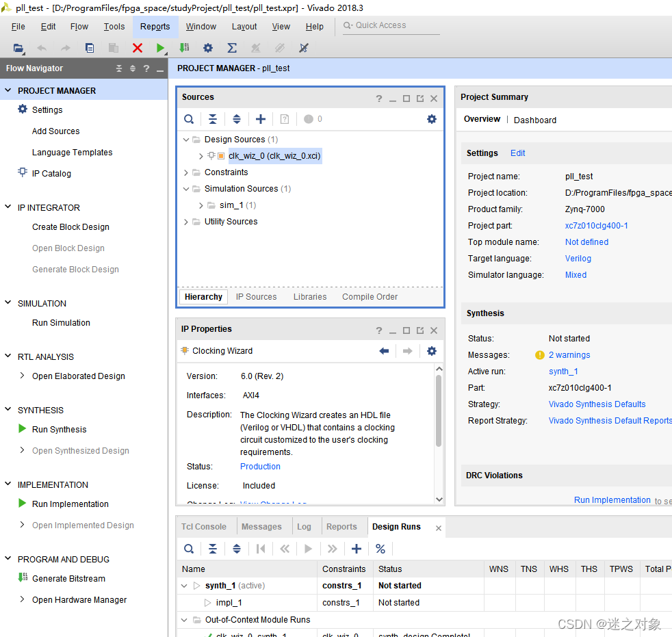
Task: Click Generate Bitstream in Flow Navigator
Action: [68, 578]
